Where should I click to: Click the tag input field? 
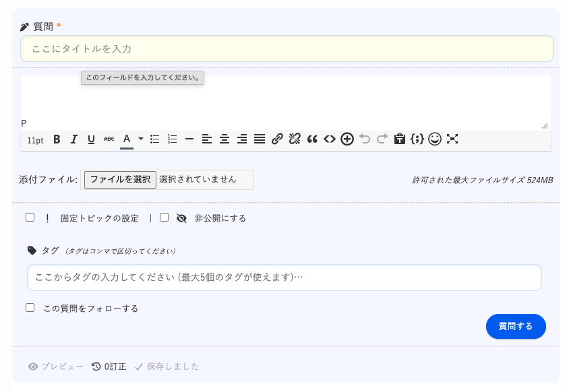point(284,277)
